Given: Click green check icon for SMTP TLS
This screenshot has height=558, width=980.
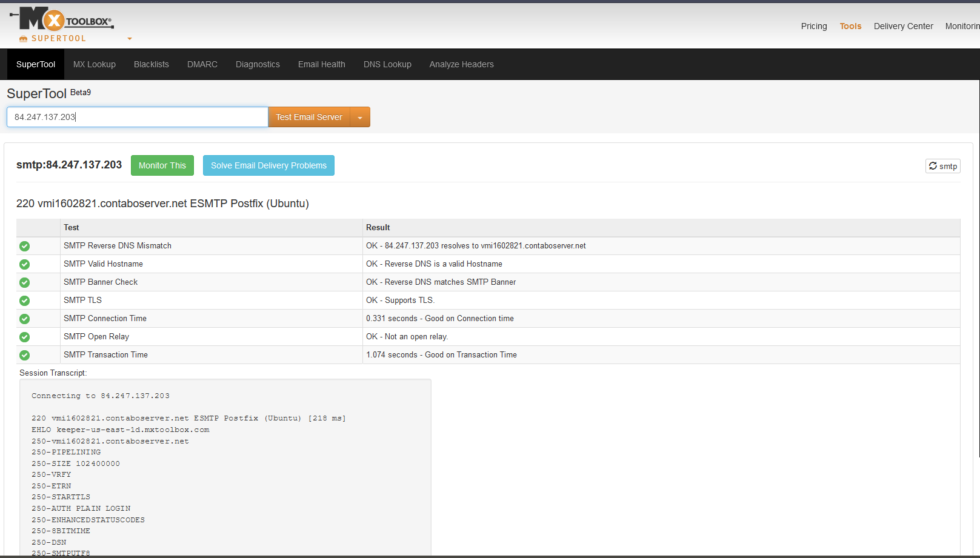Looking at the screenshot, I should 24,301.
